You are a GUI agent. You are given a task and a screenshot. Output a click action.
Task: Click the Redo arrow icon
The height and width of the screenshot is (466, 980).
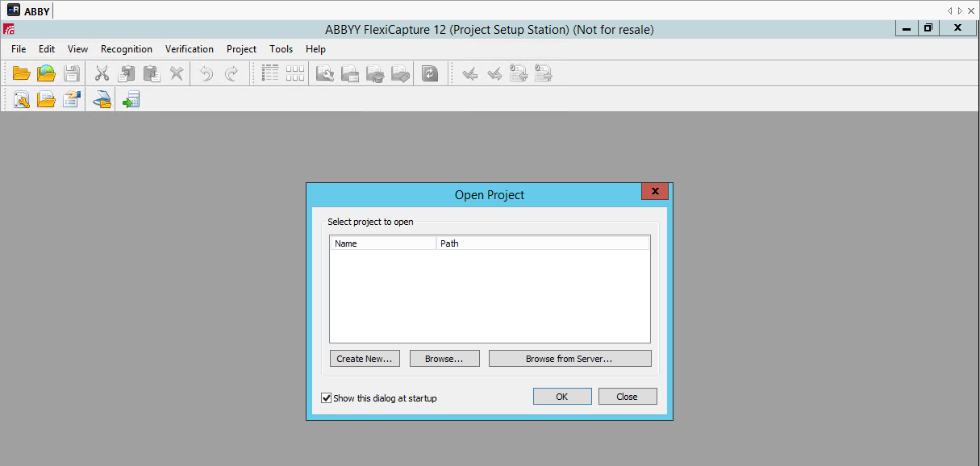(231, 74)
